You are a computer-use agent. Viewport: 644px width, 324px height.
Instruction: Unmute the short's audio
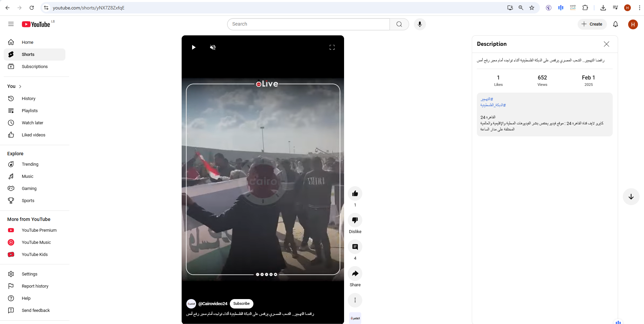tap(213, 47)
